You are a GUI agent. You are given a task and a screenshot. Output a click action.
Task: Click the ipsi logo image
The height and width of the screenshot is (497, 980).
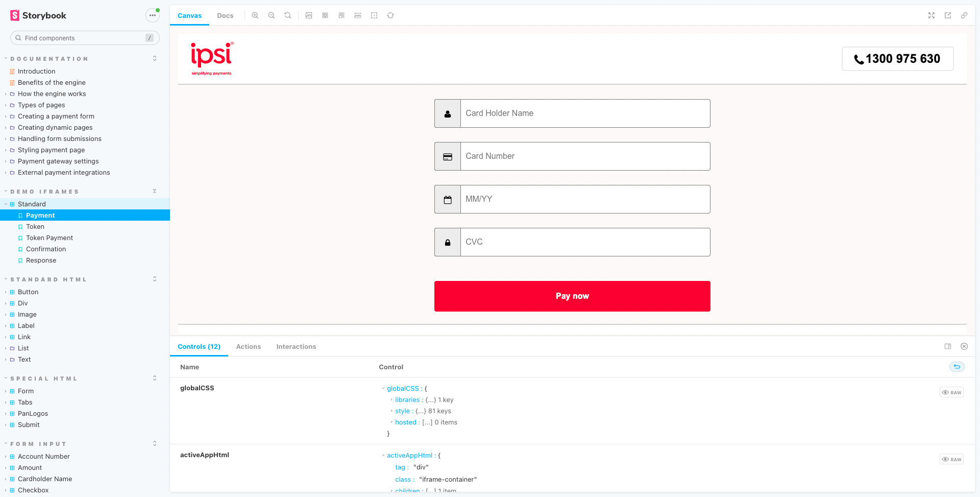[212, 58]
